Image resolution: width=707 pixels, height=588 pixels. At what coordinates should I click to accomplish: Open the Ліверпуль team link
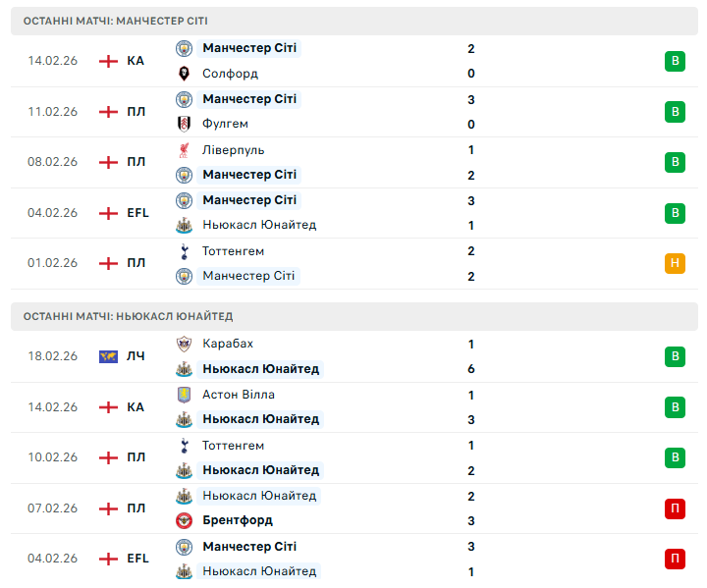point(233,150)
